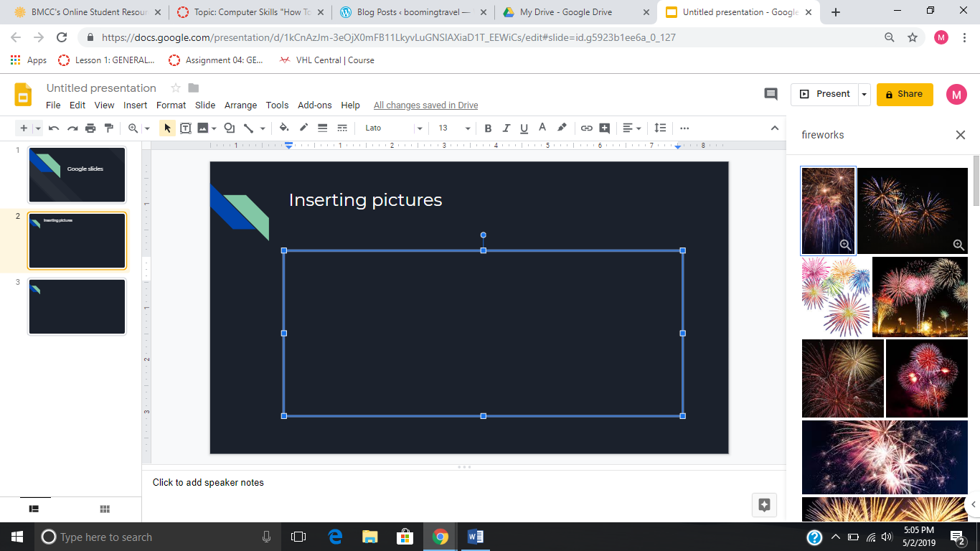Image resolution: width=980 pixels, height=551 pixels.
Task: Open the Arrange menu
Action: (x=240, y=105)
